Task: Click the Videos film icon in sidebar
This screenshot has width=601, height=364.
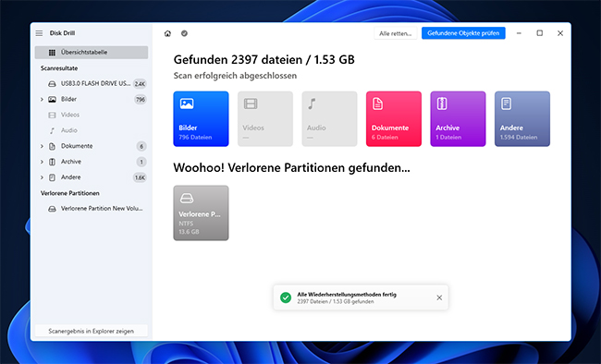Action: coord(52,115)
